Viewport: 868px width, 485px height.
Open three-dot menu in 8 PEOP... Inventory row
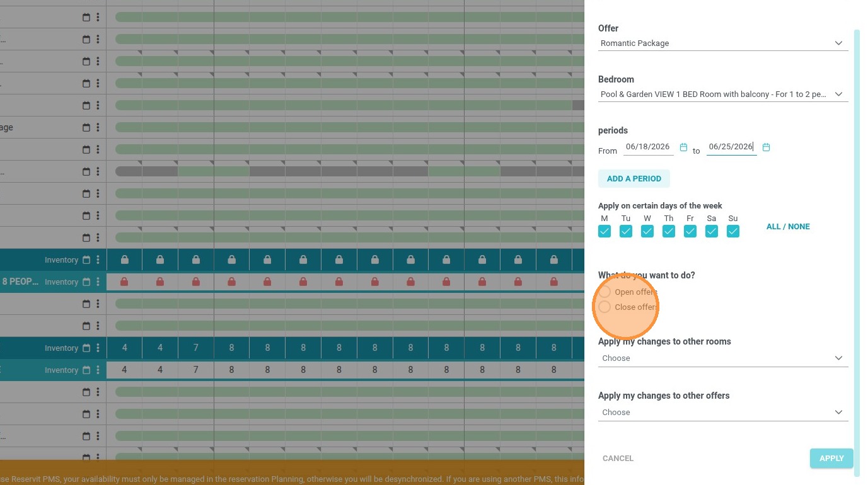(x=98, y=282)
